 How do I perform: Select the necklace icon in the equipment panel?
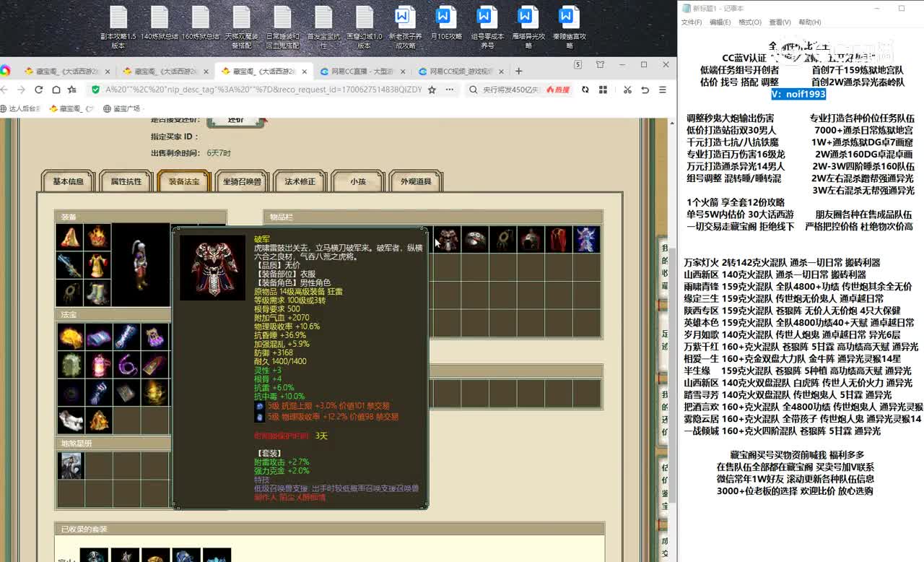point(70,293)
